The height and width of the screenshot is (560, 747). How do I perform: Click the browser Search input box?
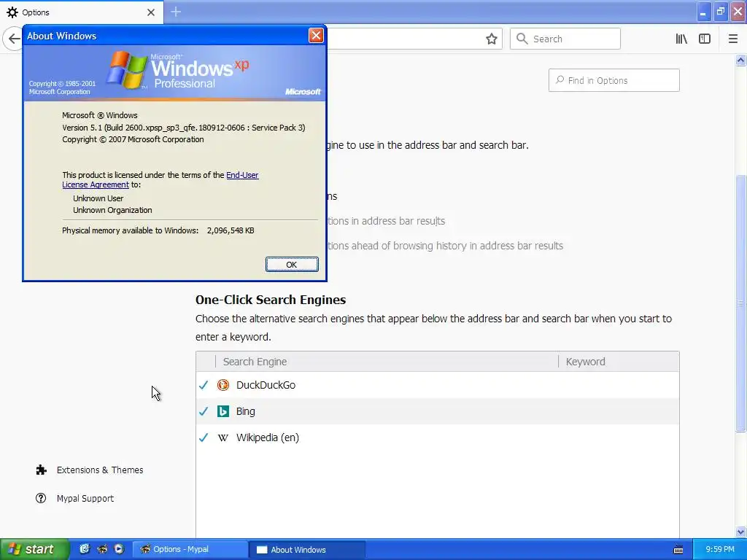click(565, 39)
